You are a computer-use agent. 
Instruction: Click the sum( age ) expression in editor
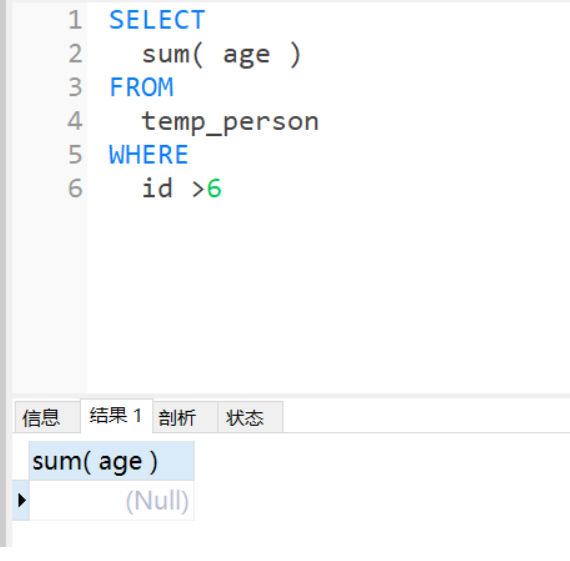click(221, 55)
